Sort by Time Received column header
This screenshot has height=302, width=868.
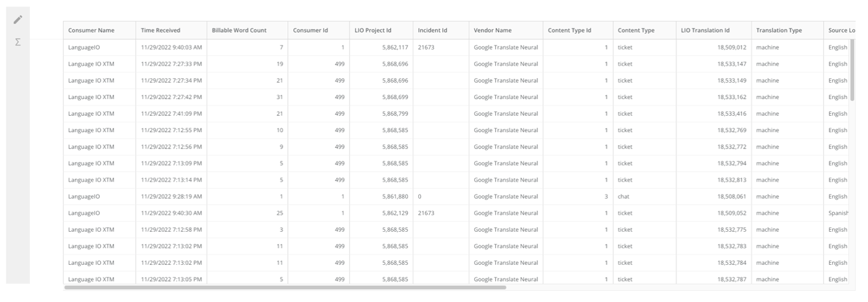tap(161, 31)
